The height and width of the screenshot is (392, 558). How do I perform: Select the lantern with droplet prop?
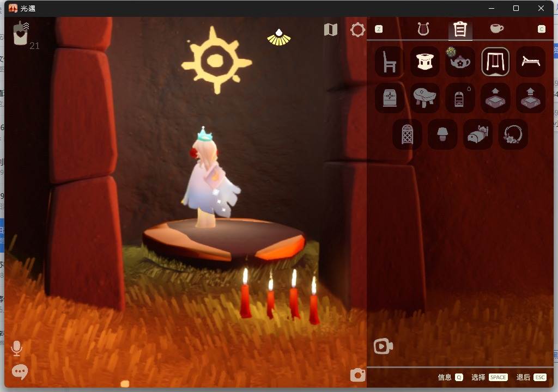pyautogui.click(x=460, y=98)
